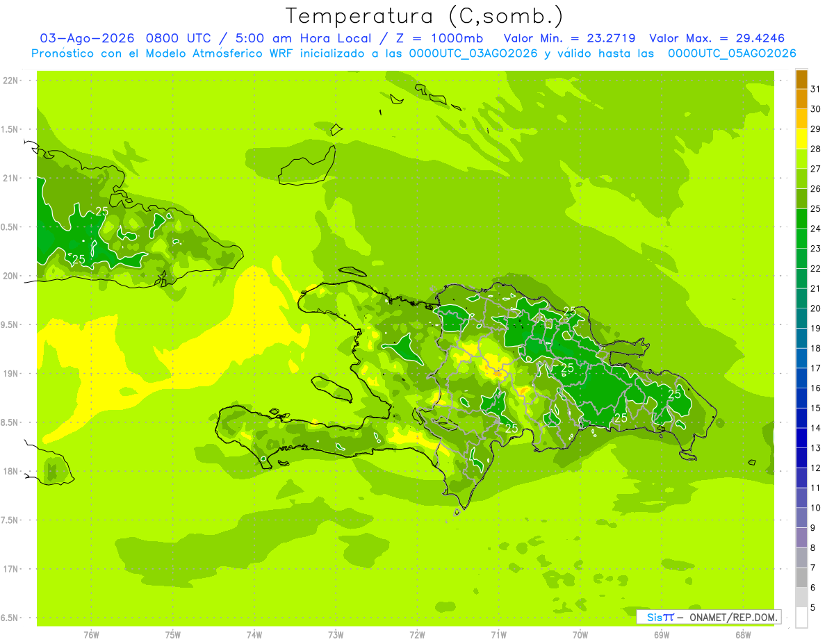This screenshot has height=644, width=834.
Task: Click the '0800 UTC' time text
Action: [180, 38]
